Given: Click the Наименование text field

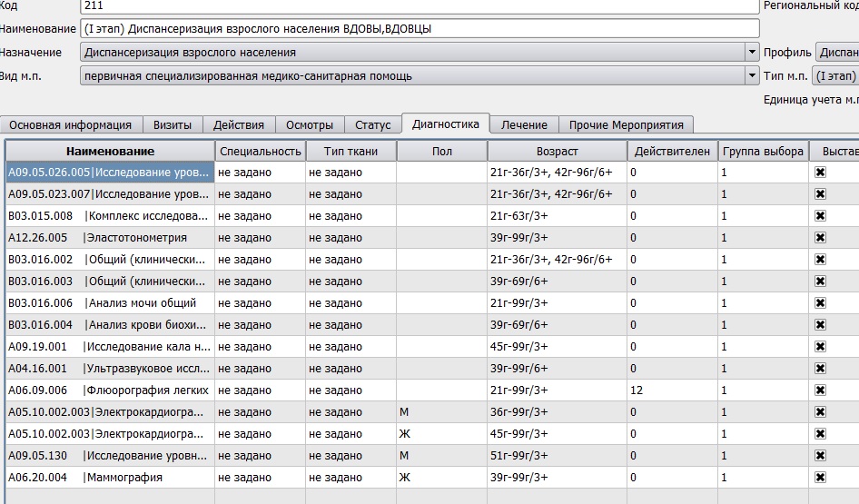Looking at the screenshot, I should pyautogui.click(x=418, y=28).
